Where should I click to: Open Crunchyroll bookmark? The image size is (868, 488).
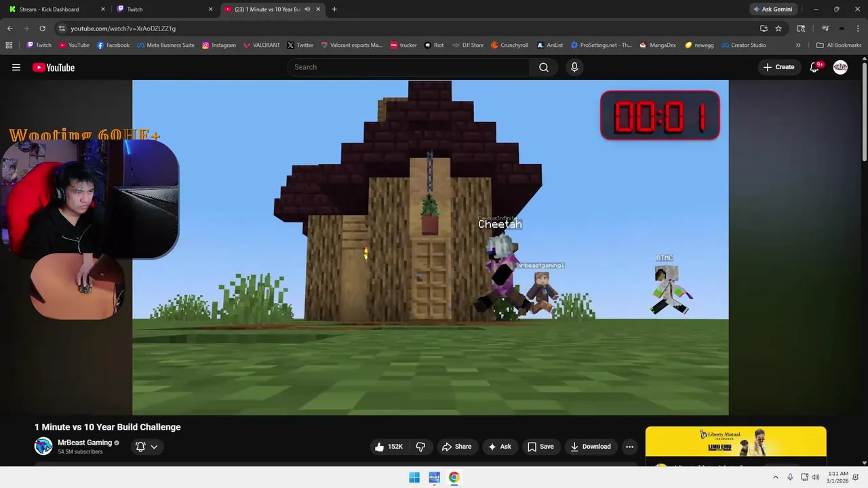coord(509,45)
